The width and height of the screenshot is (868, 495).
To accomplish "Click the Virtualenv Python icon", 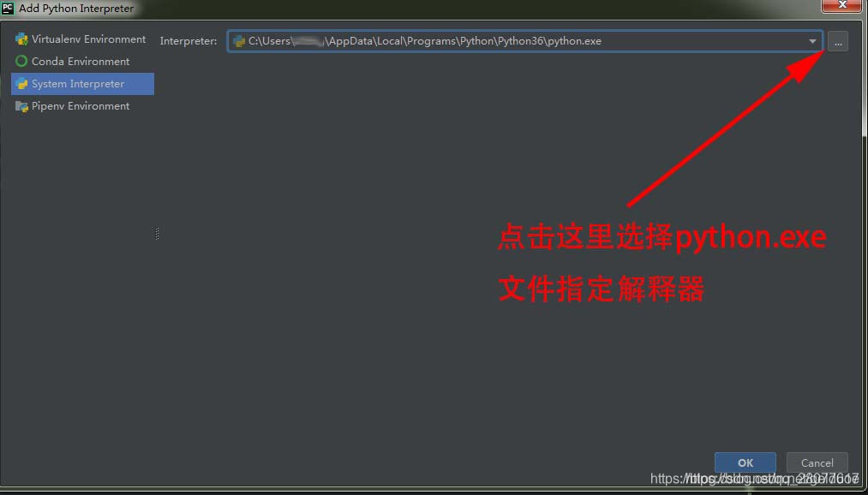I will click(x=21, y=39).
